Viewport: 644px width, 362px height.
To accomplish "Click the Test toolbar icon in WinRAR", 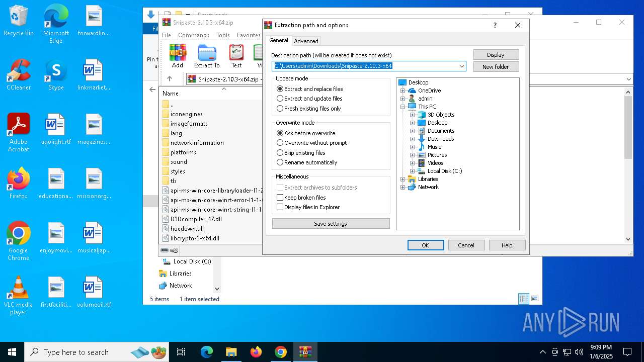I will (x=236, y=56).
